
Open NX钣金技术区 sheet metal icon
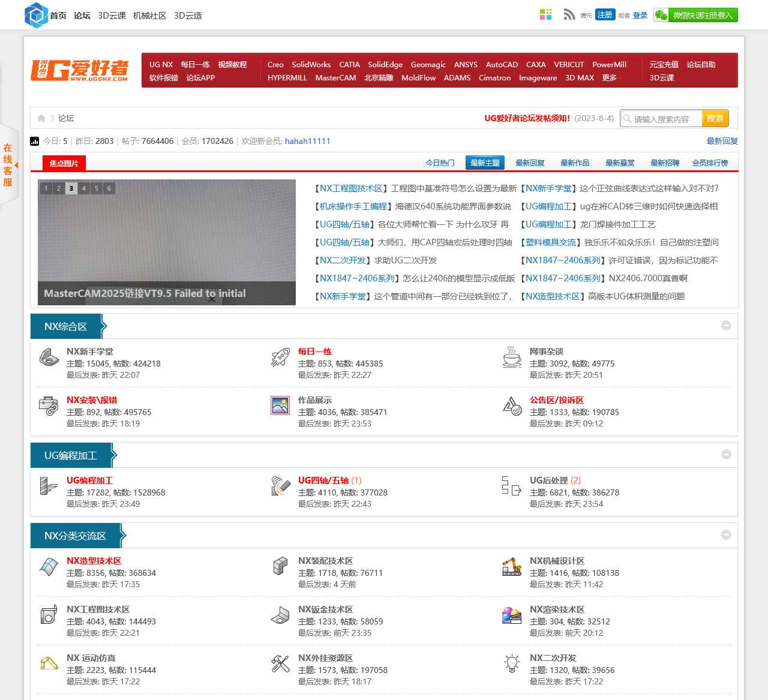(280, 615)
